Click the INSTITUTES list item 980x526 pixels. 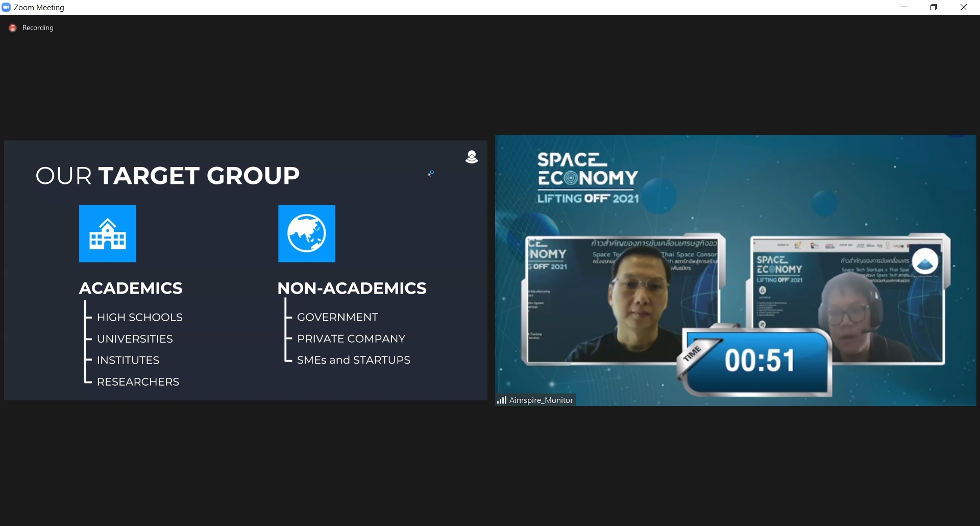(128, 360)
